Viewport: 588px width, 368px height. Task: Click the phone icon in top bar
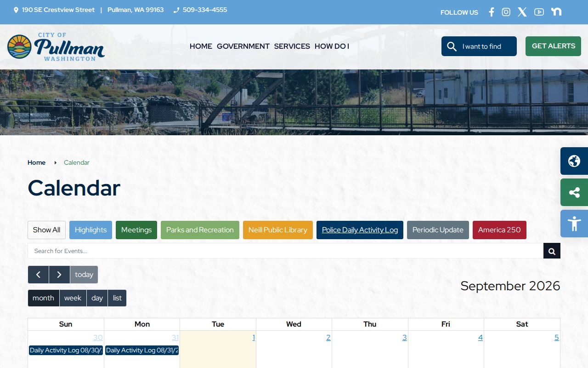(x=176, y=10)
